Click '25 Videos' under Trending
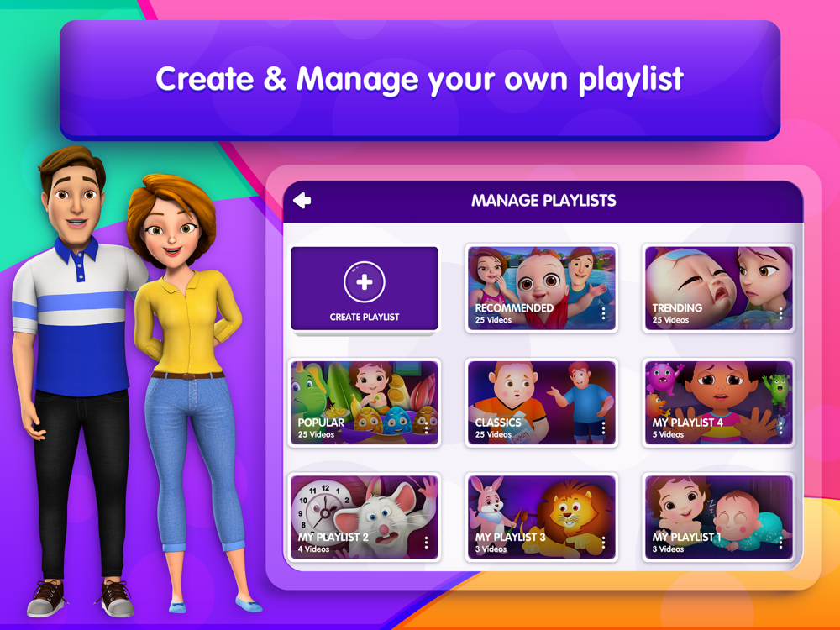This screenshot has height=630, width=840. (x=670, y=320)
